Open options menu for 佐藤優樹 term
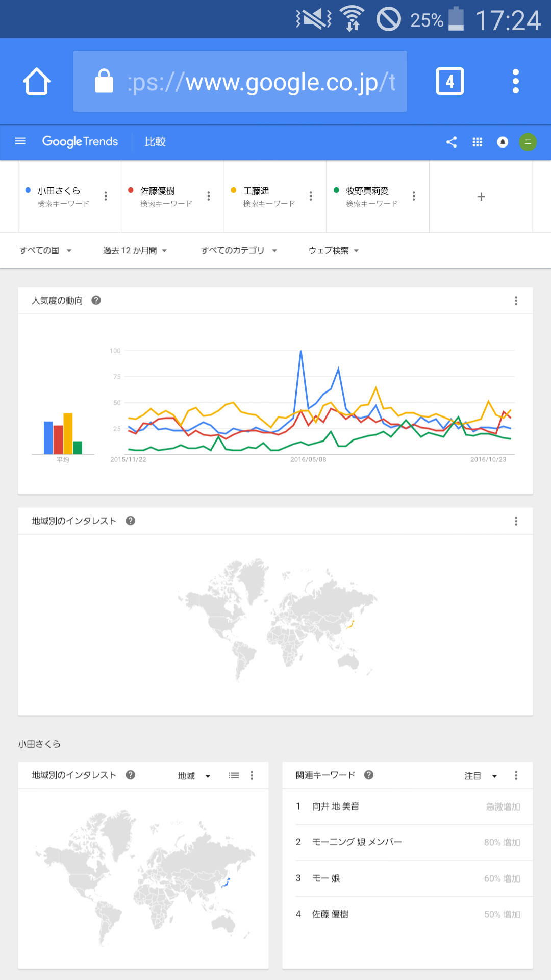This screenshot has width=551, height=980. [x=209, y=196]
